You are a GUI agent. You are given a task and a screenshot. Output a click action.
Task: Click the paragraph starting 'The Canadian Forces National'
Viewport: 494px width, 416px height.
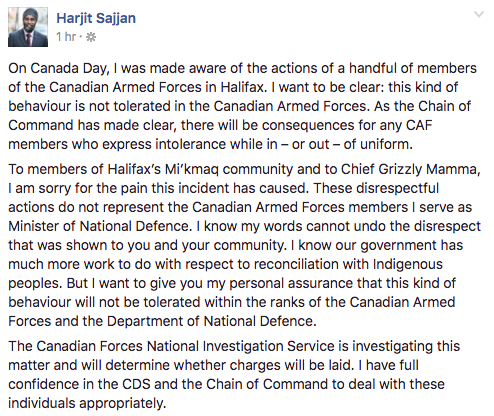pos(234,374)
